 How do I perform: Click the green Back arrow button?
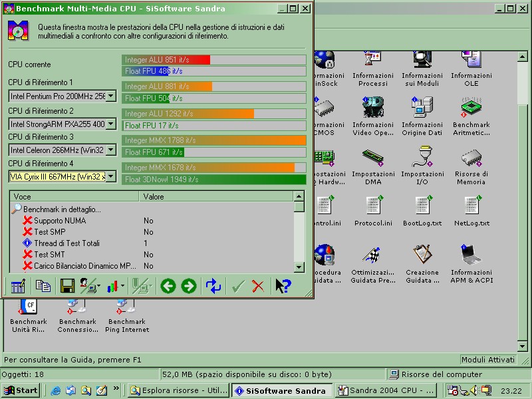[168, 286]
